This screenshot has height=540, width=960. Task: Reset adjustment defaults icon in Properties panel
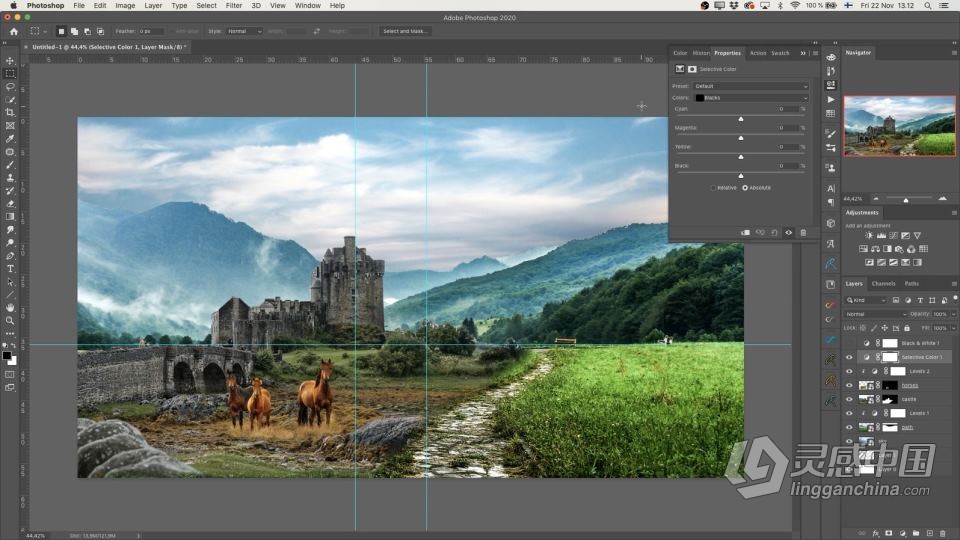click(774, 233)
